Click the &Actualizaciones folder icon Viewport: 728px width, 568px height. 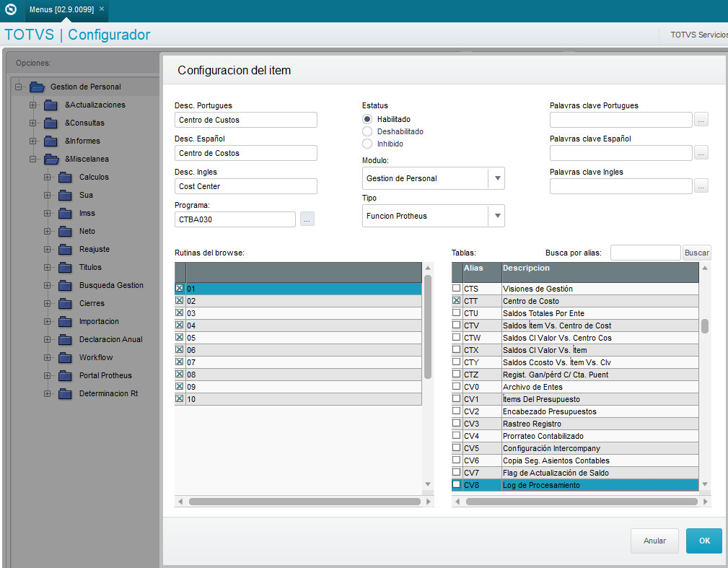coord(51,105)
